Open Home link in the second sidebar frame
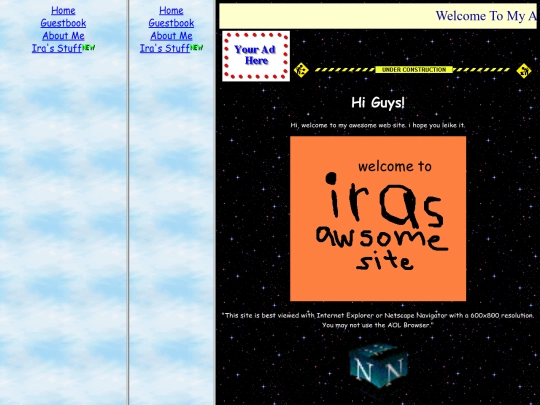The width and height of the screenshot is (540, 405). coord(171,10)
